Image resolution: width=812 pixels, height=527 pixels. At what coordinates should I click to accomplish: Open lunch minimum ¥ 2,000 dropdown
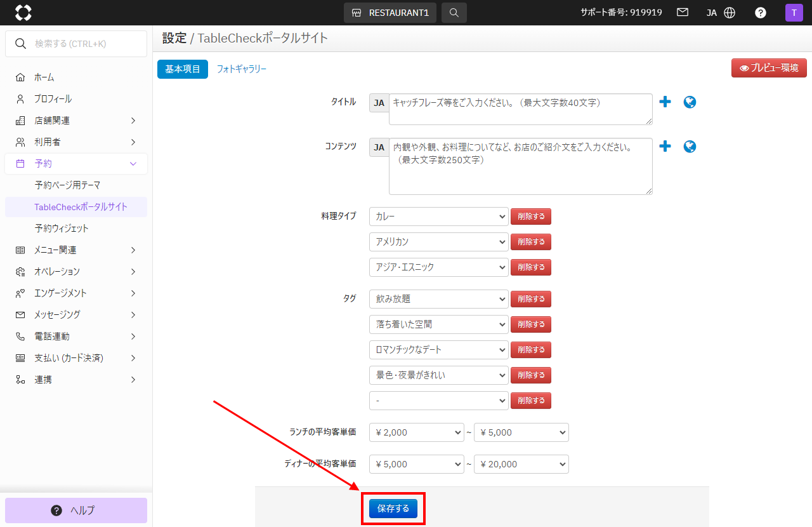[x=417, y=432]
